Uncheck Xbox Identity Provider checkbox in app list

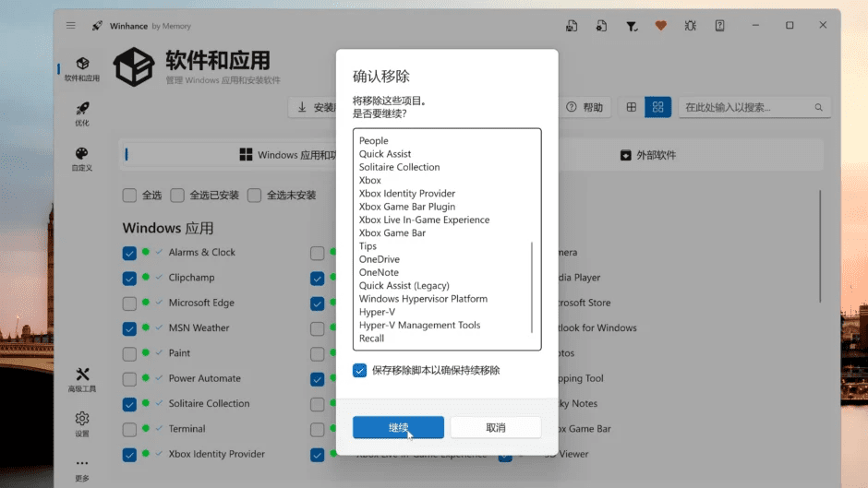click(129, 455)
